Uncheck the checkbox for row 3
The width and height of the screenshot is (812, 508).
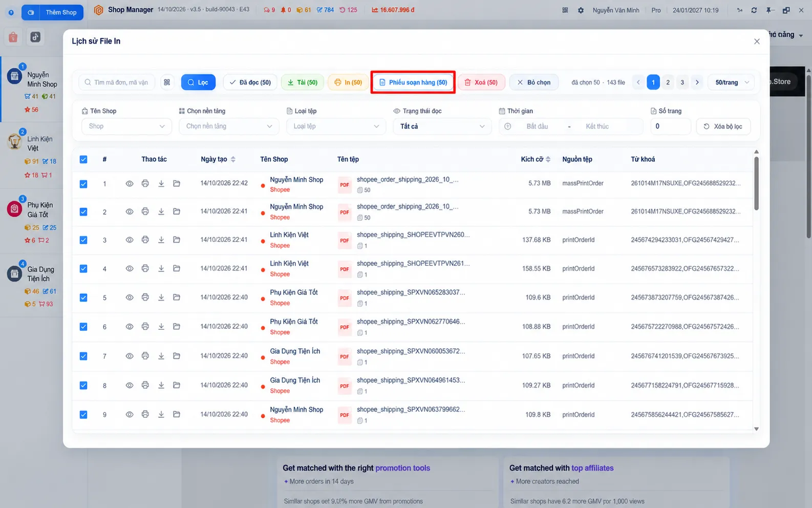coord(83,240)
